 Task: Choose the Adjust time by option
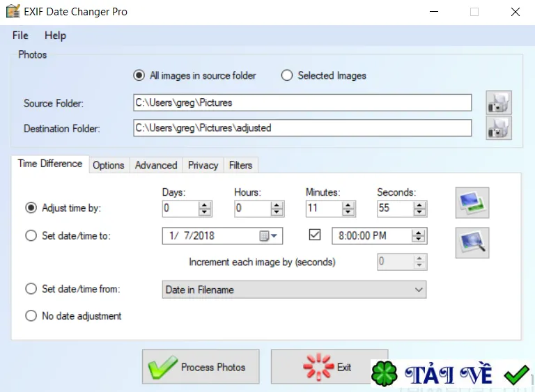31,207
